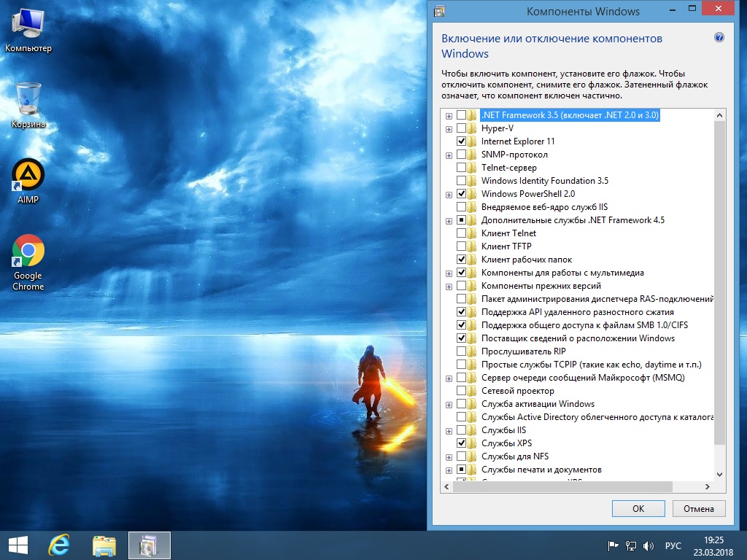The height and width of the screenshot is (560, 747).
Task: Select the Клиент TFTP list item
Action: [x=506, y=246]
